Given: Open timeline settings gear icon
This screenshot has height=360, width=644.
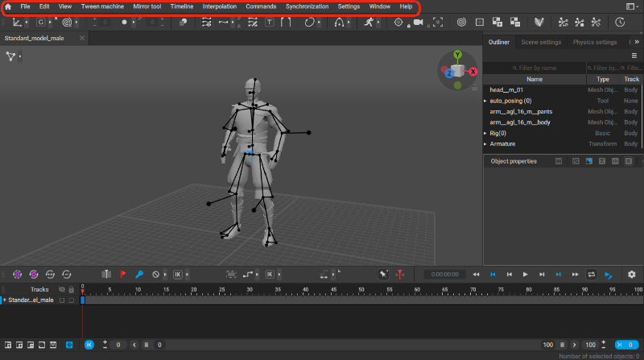Looking at the screenshot, I should (x=631, y=274).
